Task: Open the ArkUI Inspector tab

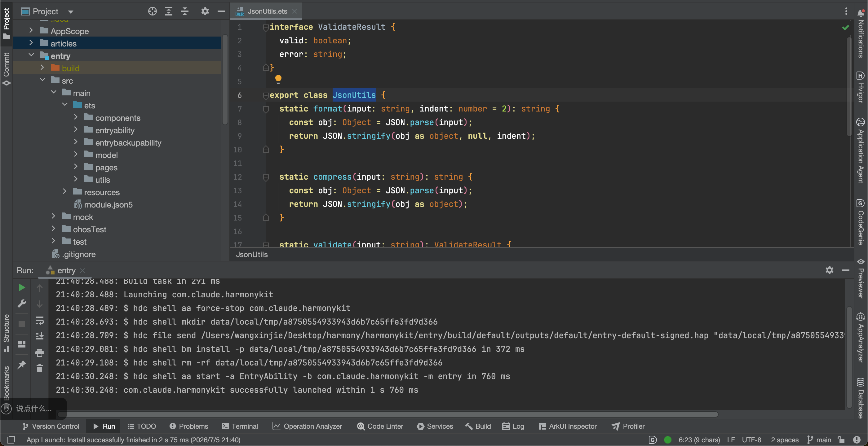Action: (x=567, y=426)
